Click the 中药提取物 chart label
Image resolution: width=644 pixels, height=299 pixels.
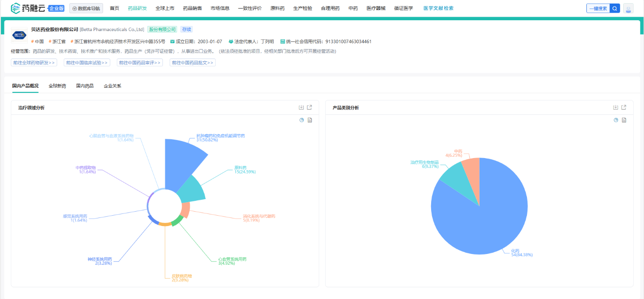pyautogui.click(x=86, y=169)
